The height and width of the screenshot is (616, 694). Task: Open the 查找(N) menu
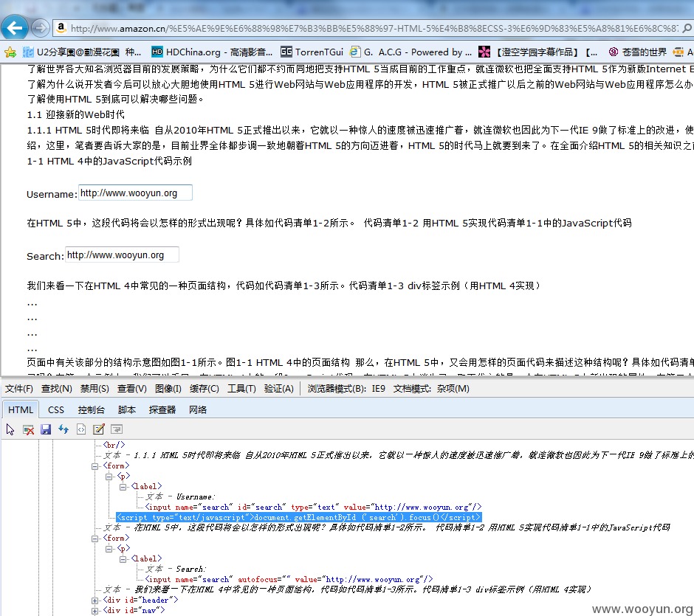coord(57,389)
